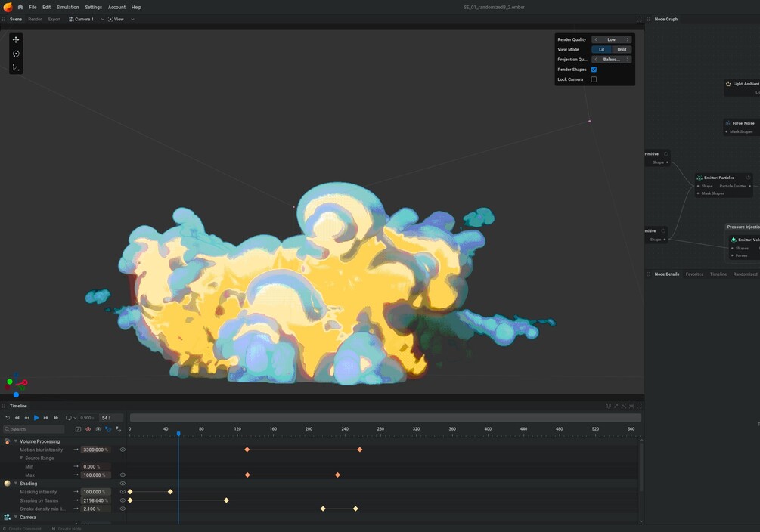
Task: Open the Randomized tab
Action: [745, 274]
